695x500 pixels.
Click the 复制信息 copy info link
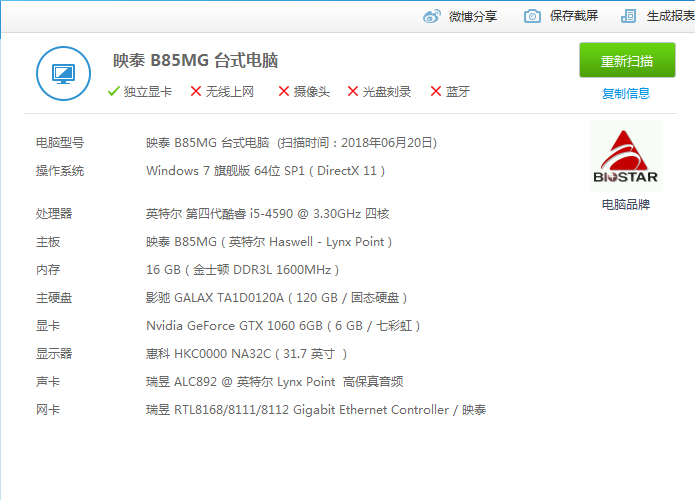point(625,94)
